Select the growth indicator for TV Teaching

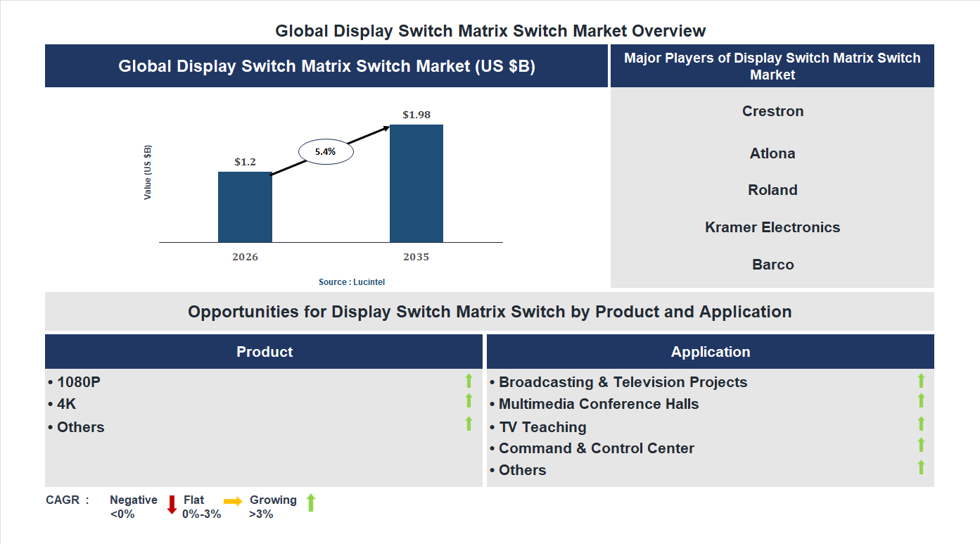click(922, 425)
